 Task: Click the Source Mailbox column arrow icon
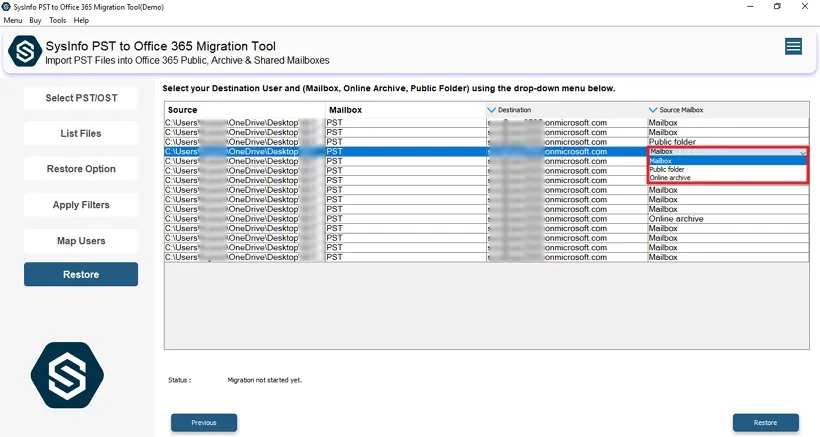(652, 109)
